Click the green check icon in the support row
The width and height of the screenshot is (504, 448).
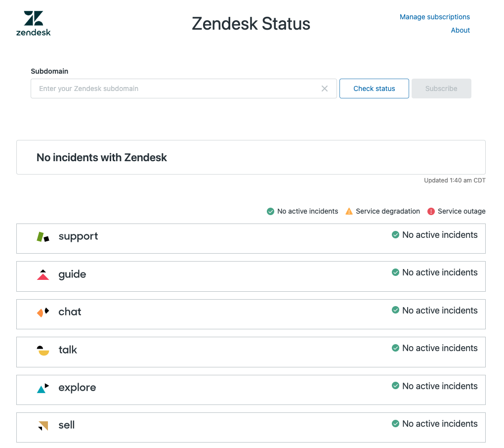(x=396, y=235)
